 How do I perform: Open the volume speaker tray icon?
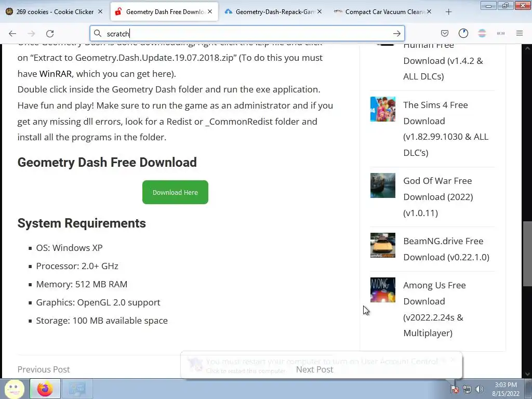coord(480,389)
